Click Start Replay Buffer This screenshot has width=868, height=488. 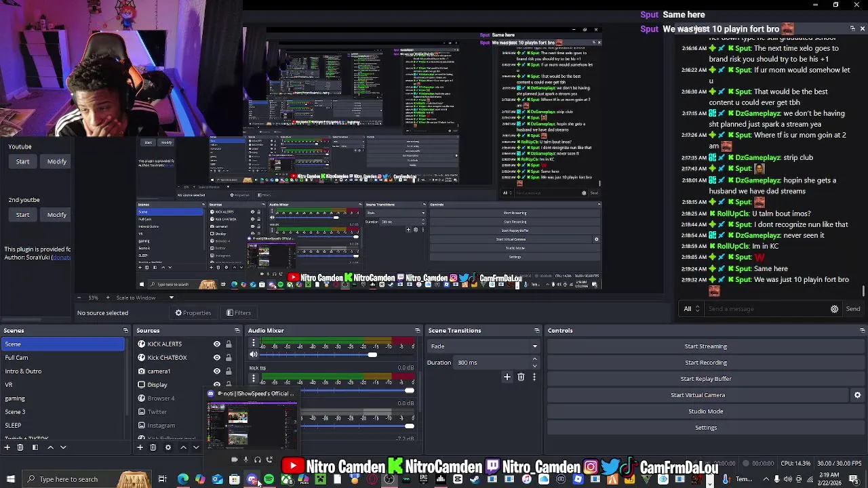[705, 379]
